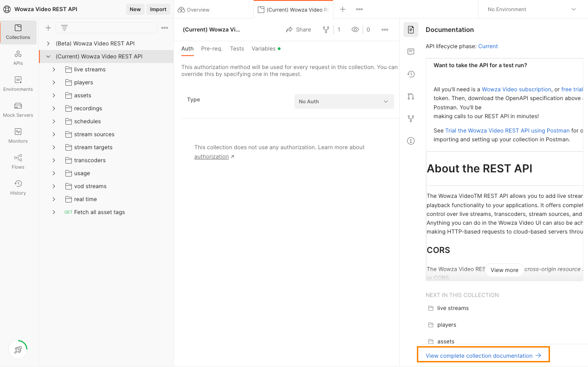
Task: Switch to the Overview tab
Action: click(193, 10)
